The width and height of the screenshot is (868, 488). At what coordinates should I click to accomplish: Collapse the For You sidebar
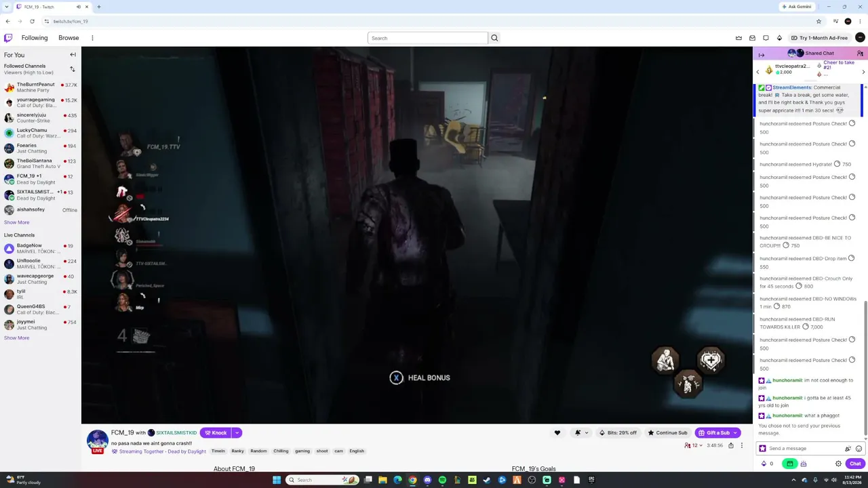(x=73, y=55)
